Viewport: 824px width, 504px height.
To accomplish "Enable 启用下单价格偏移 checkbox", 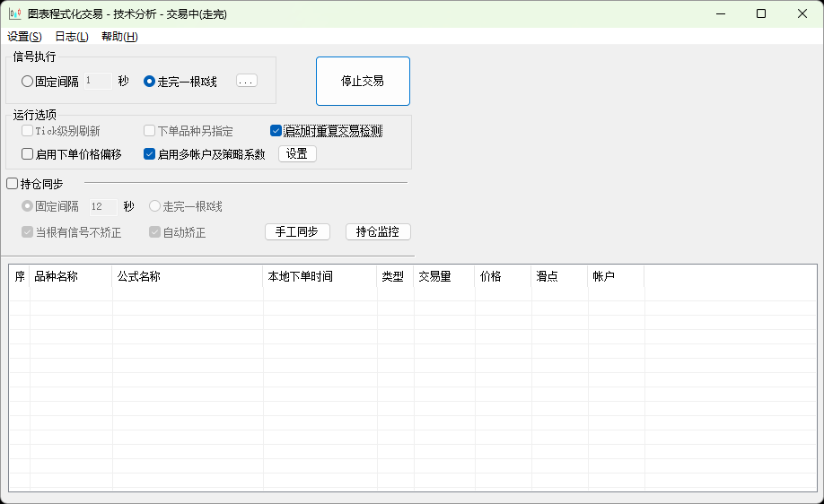I will pyautogui.click(x=28, y=154).
